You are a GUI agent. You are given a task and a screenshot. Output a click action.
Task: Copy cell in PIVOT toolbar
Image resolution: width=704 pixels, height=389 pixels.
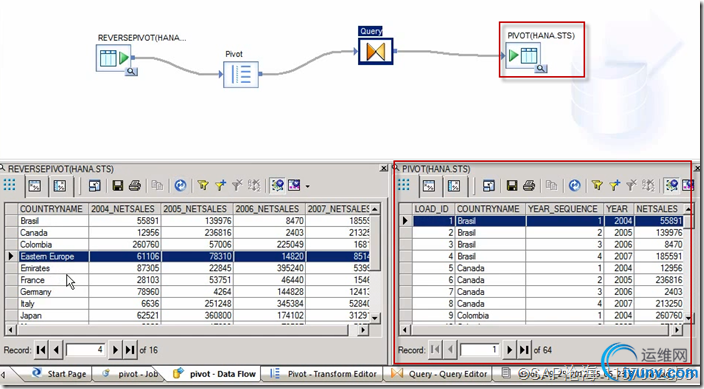(x=551, y=186)
